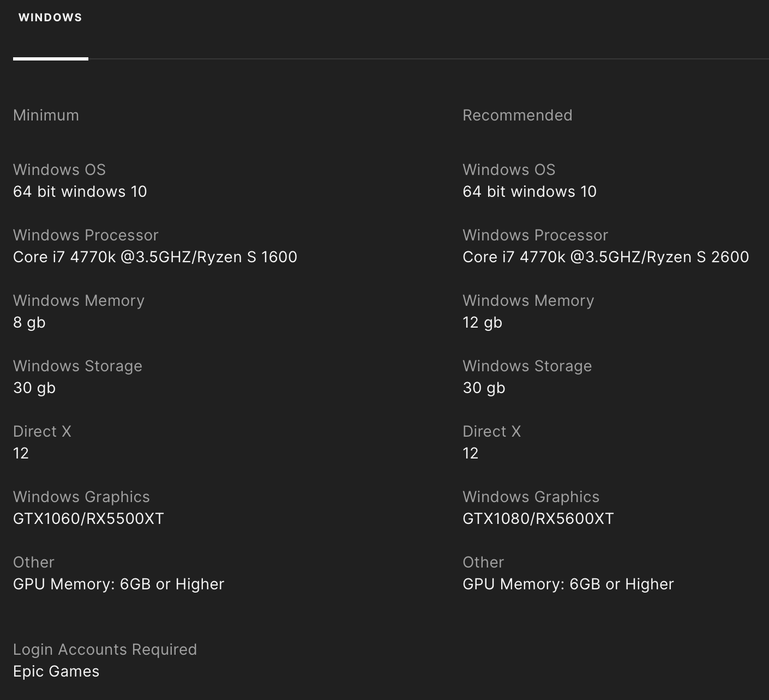Click the GTX1060/RX5500XT graphics text
769x700 pixels.
pos(88,518)
